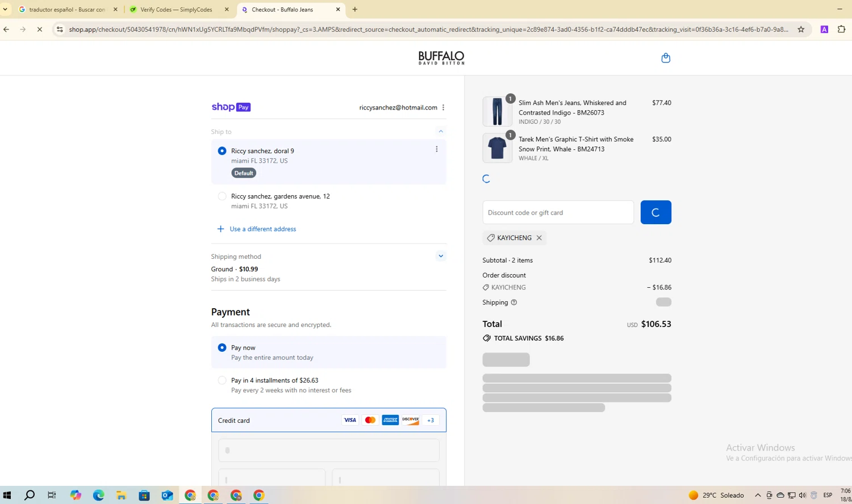Select Pay now payment option
This screenshot has width=852, height=504.
(x=222, y=347)
